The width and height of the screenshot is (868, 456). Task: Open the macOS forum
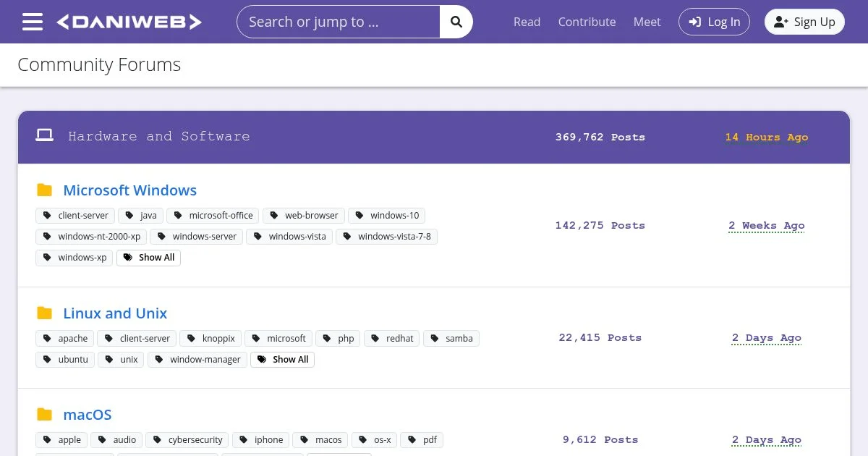tap(88, 415)
